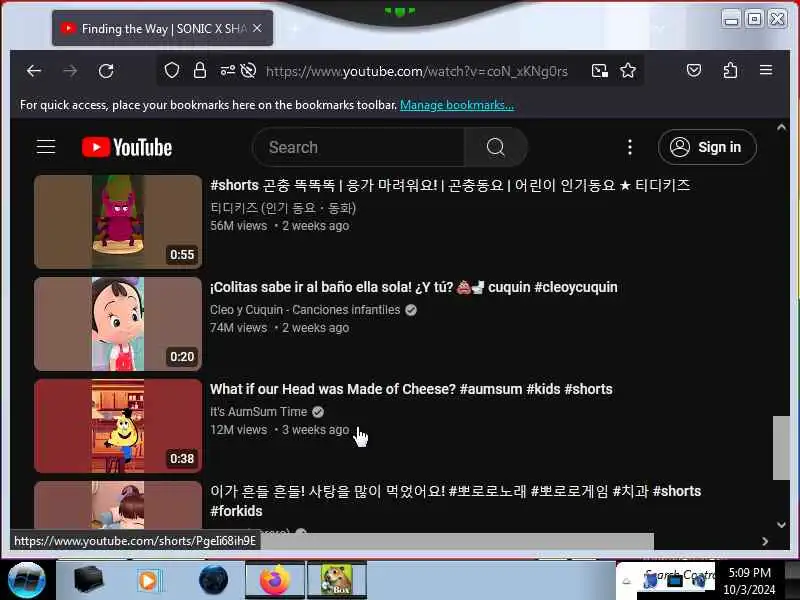Viewport: 800px width, 600px height.
Task: Show hidden tray icons arrow
Action: pos(627,581)
